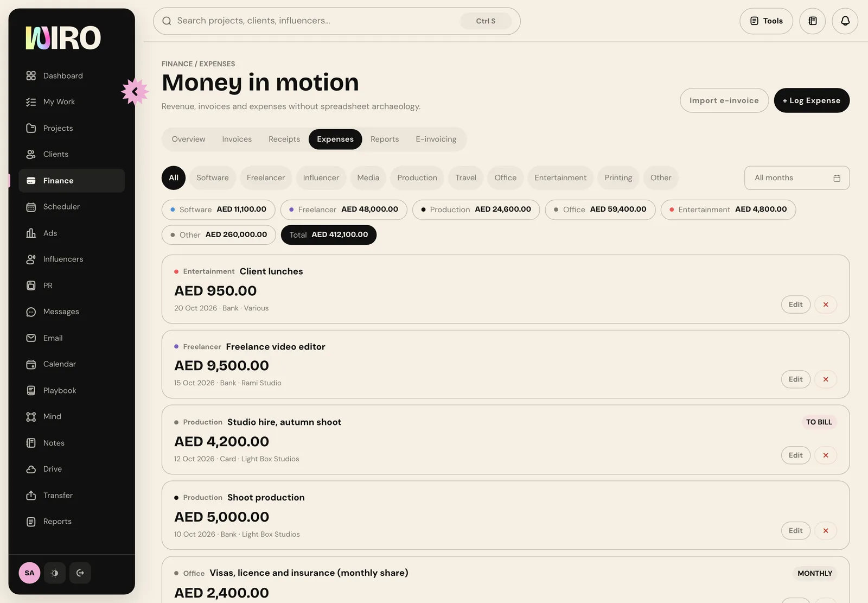The image size is (868, 603).
Task: Open Transfer in the sidebar
Action: coord(72,496)
